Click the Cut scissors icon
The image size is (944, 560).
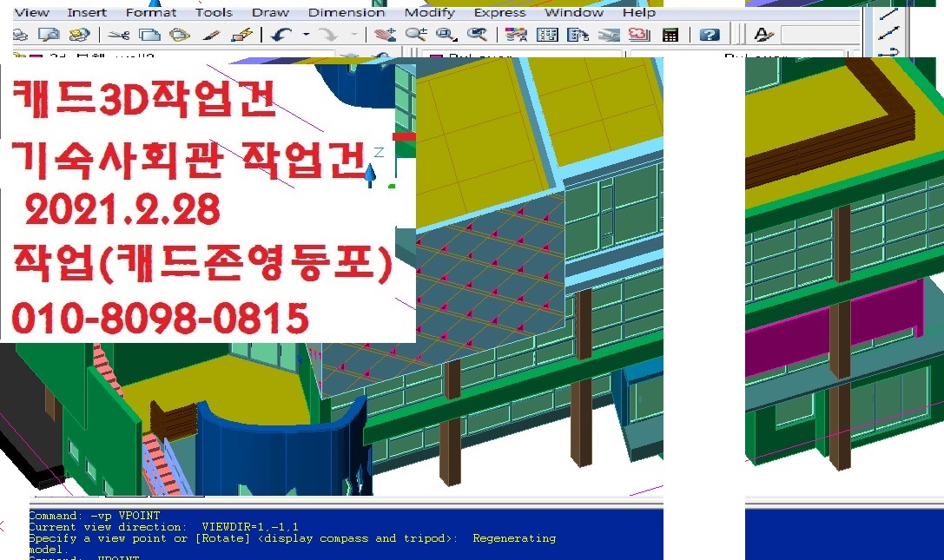(x=119, y=35)
